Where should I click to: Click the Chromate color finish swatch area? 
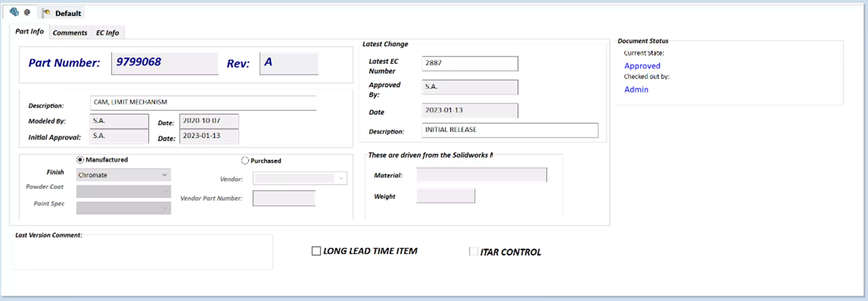click(121, 175)
